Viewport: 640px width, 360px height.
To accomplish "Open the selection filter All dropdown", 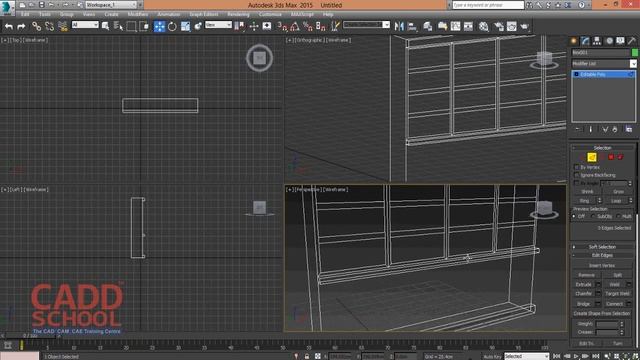I will click(85, 25).
